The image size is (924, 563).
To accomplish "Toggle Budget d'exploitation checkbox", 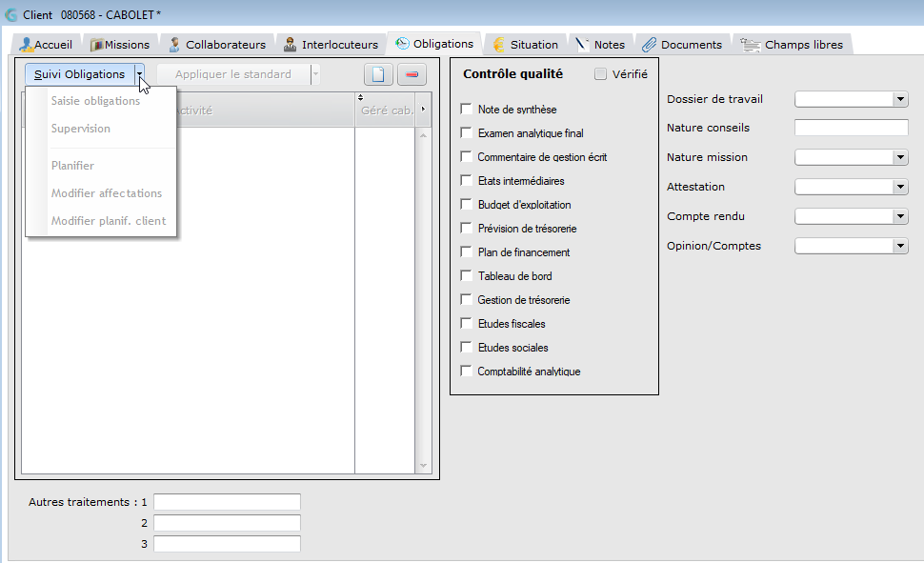I will (x=466, y=205).
